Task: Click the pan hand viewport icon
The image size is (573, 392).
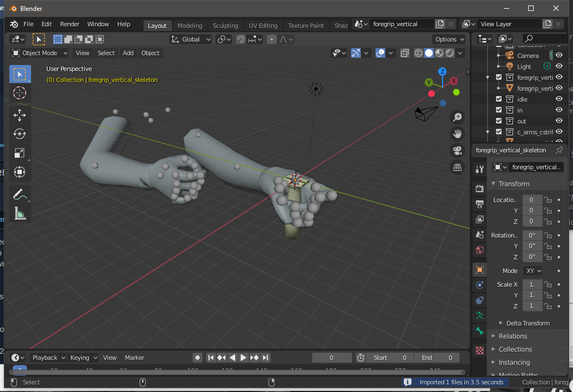Action: (457, 134)
